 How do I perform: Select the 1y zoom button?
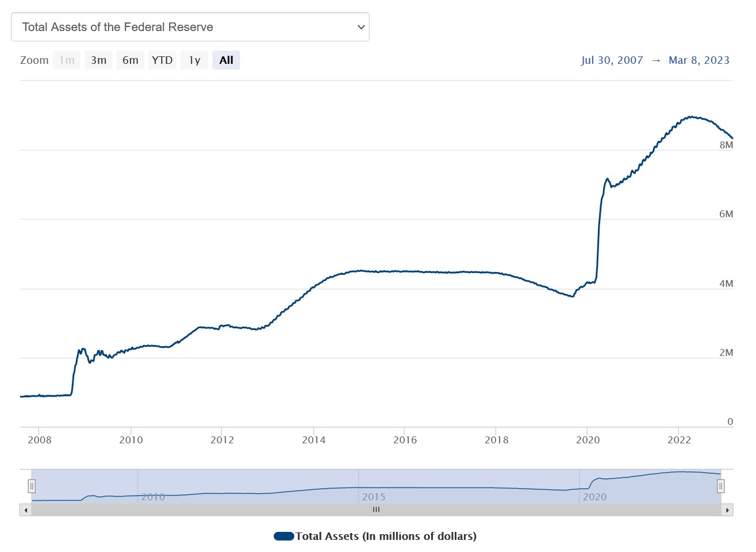(x=194, y=60)
